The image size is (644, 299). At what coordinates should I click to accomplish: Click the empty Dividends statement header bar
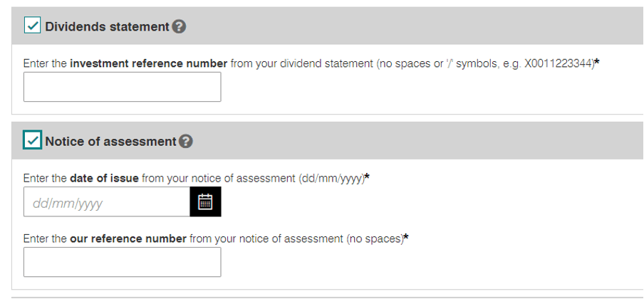411,26
